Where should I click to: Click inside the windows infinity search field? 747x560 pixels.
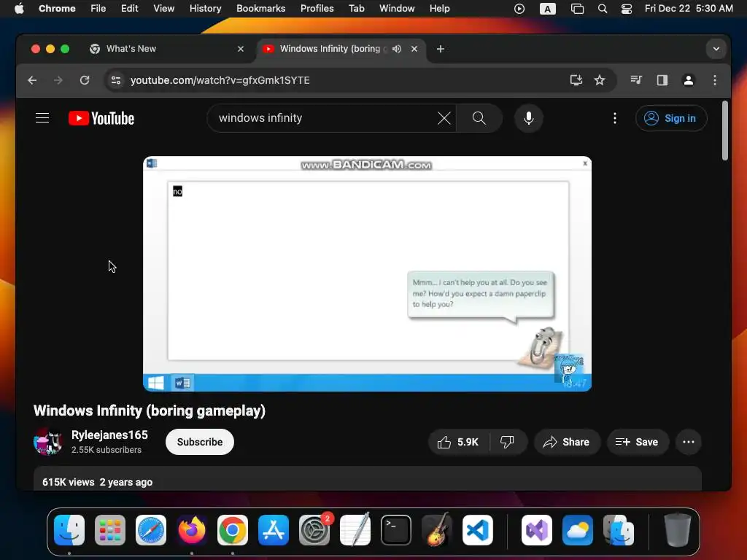pyautogui.click(x=324, y=118)
